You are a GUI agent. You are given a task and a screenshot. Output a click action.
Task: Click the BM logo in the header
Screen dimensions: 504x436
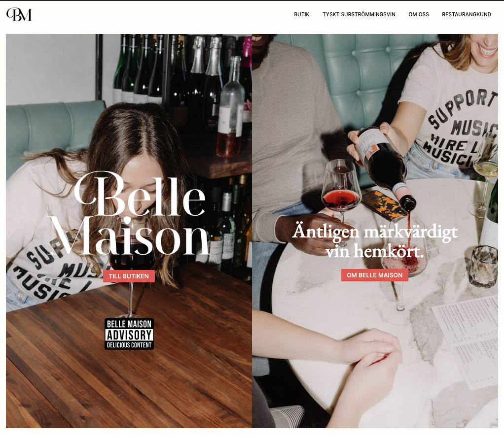pyautogui.click(x=19, y=14)
